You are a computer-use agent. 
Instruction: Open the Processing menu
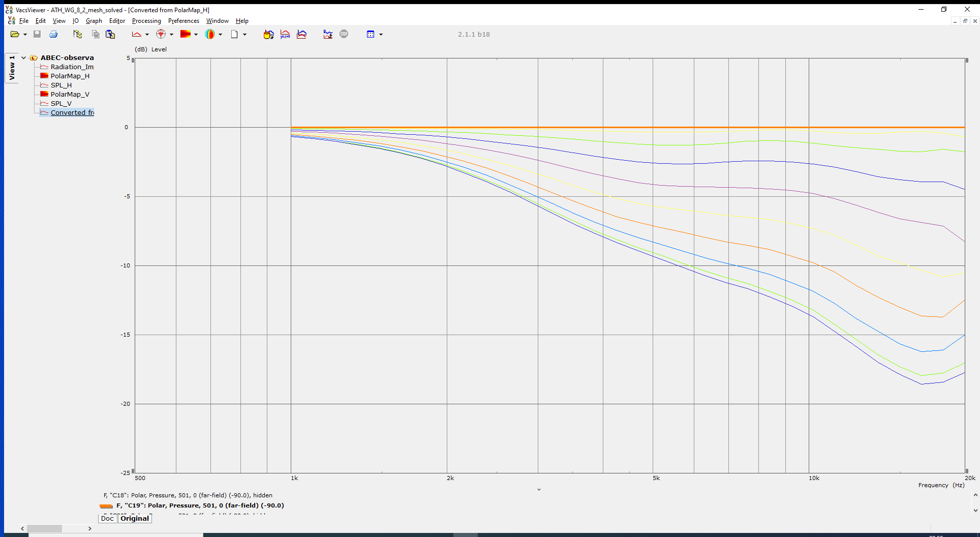146,21
